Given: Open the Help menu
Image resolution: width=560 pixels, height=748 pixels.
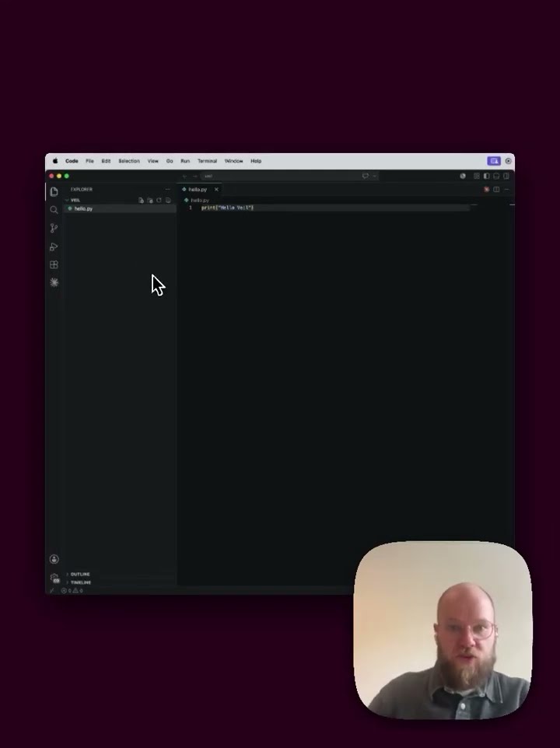Looking at the screenshot, I should pyautogui.click(x=256, y=161).
